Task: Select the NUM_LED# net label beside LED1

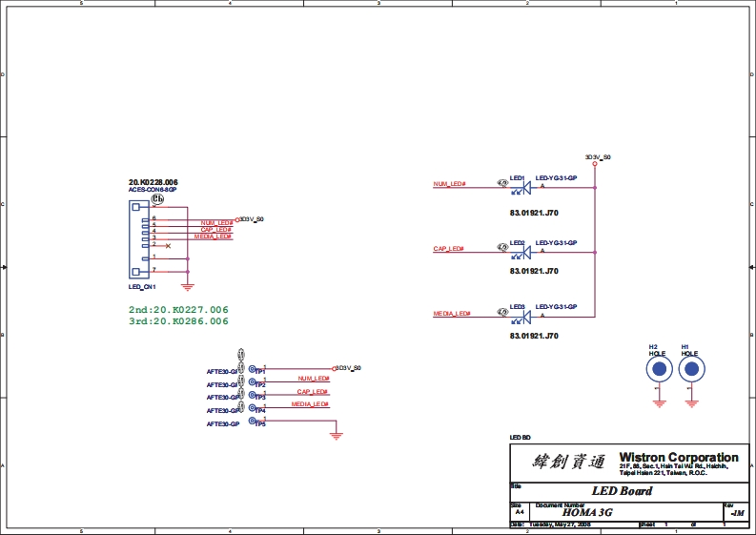Action: [x=449, y=184]
